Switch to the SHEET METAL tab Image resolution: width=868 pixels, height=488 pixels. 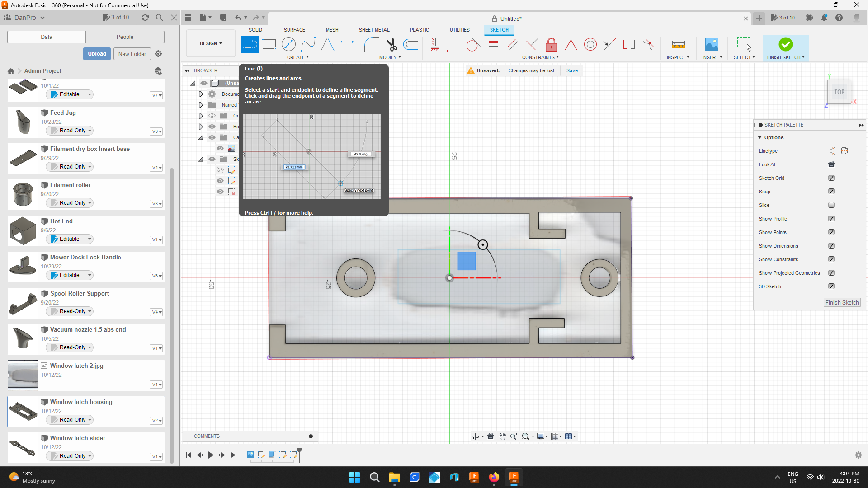tap(374, 30)
